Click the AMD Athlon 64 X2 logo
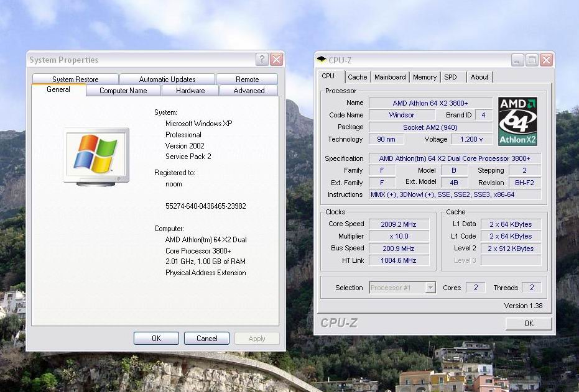The image size is (579, 392). pyautogui.click(x=517, y=121)
